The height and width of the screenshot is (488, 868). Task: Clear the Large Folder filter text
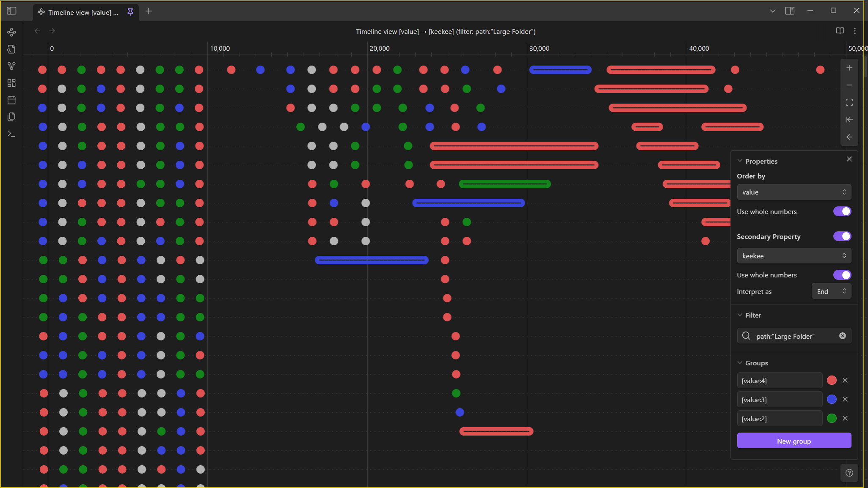pyautogui.click(x=842, y=336)
